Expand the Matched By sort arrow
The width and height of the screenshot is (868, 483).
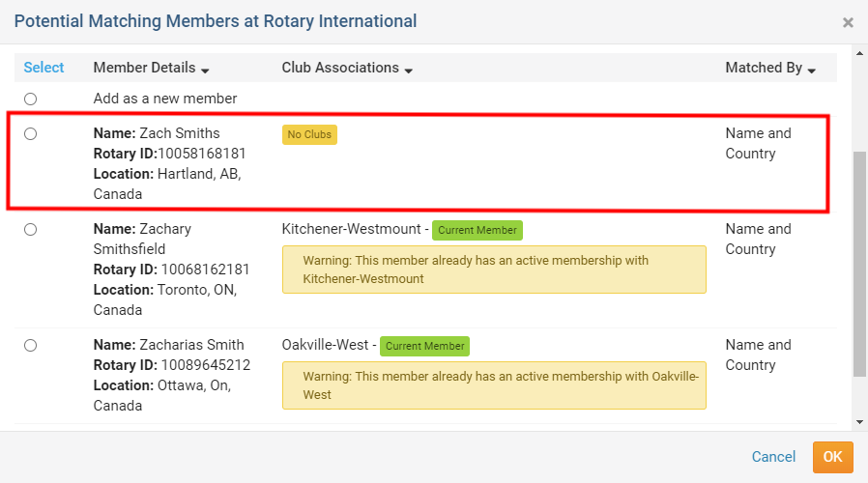click(812, 70)
